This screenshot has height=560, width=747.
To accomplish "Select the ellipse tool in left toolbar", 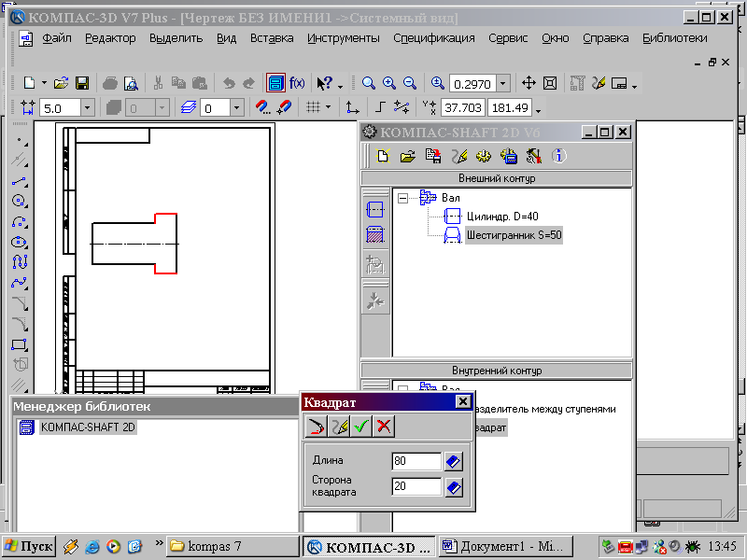I will point(19,242).
